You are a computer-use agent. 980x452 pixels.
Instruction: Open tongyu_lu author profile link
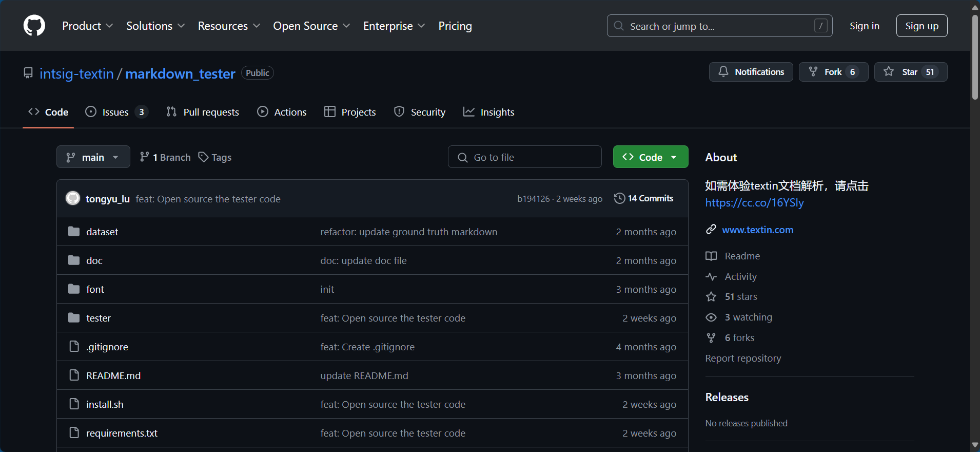[x=108, y=199]
